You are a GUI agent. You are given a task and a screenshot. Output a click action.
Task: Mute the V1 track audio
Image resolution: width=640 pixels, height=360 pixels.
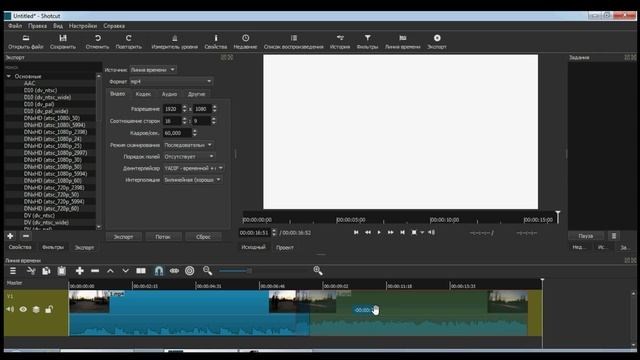pyautogui.click(x=10, y=309)
